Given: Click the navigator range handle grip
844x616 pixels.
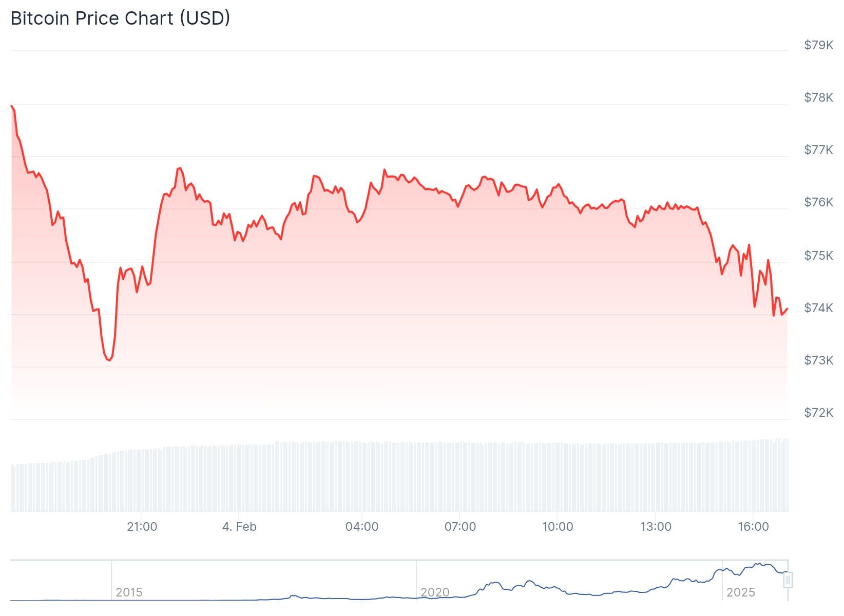Looking at the screenshot, I should 788,581.
